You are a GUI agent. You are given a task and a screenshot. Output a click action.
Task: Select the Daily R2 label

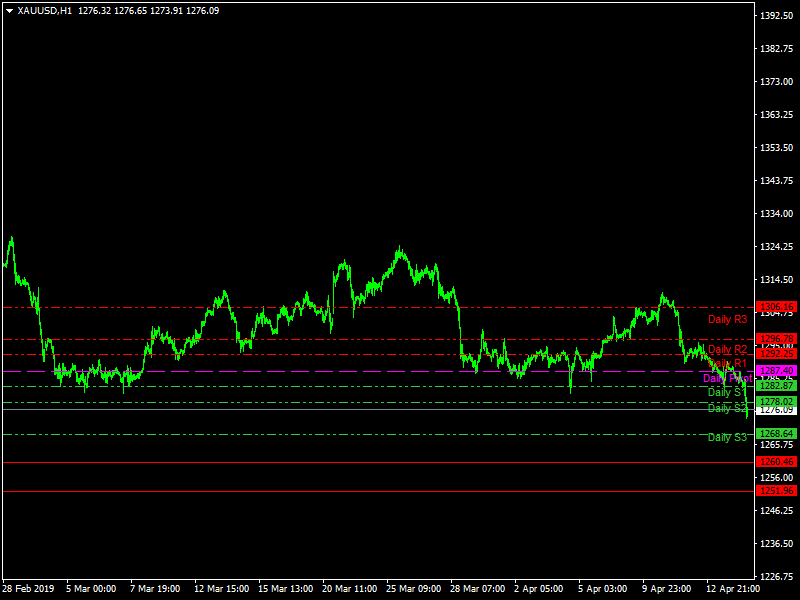727,350
